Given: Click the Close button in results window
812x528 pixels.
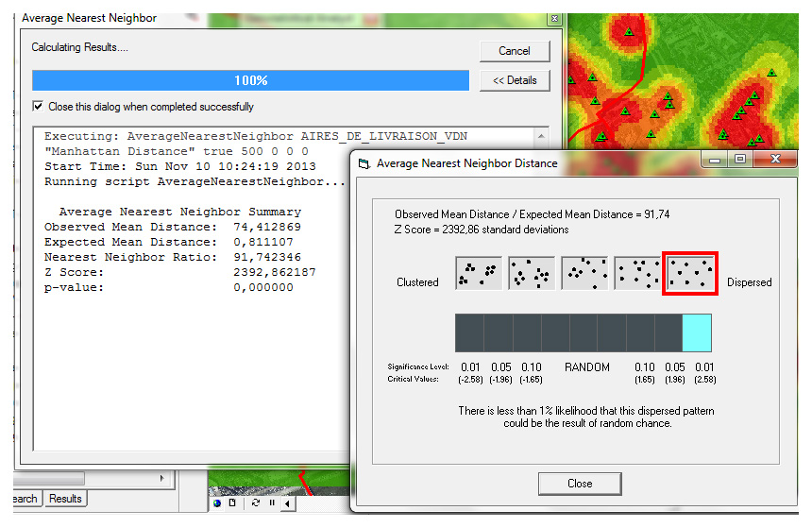Looking at the screenshot, I should 580,483.
